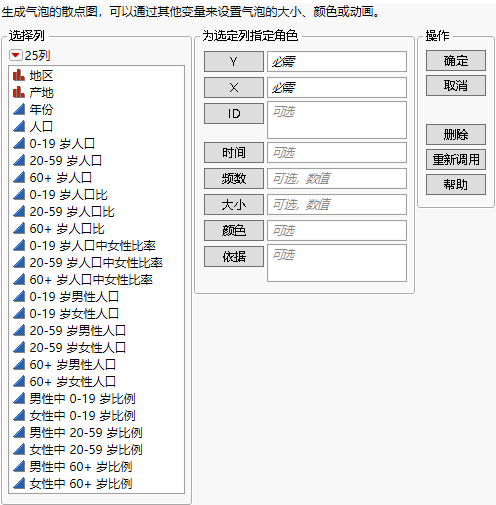Click icon beside 男性中 60+ 岁比例
The width and height of the screenshot is (496, 505).
point(19,466)
